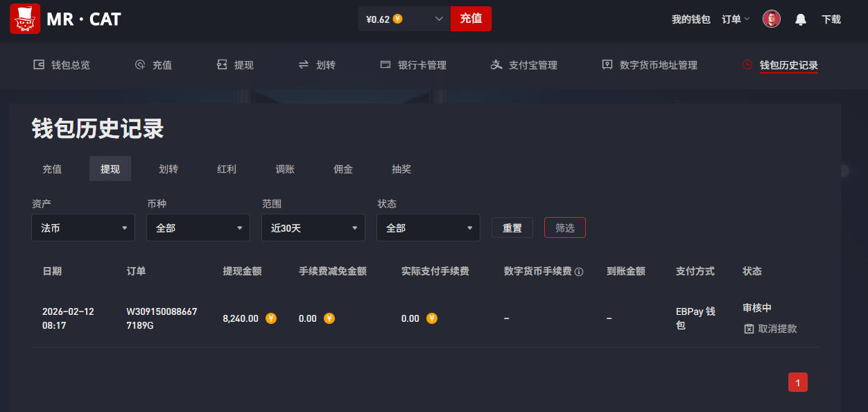Click the user avatar picture
Viewport: 868px width, 412px height.
coord(771,19)
